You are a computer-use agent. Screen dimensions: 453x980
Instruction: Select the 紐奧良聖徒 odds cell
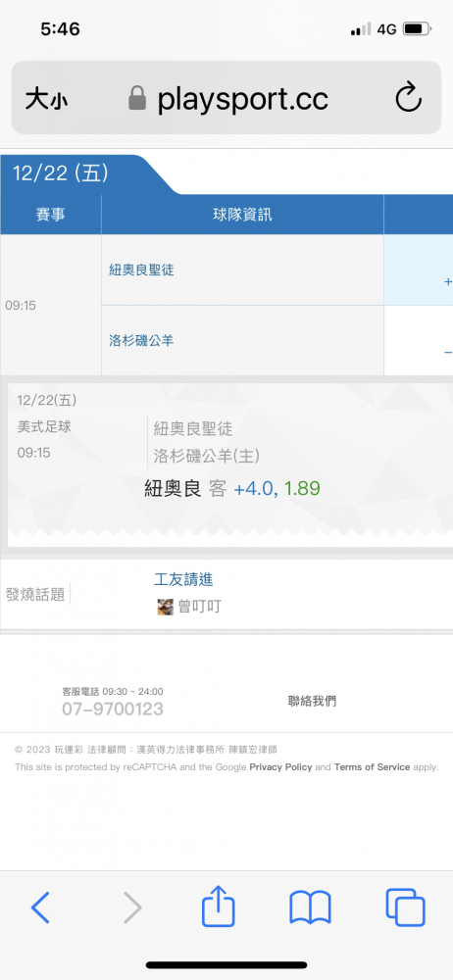click(x=418, y=270)
